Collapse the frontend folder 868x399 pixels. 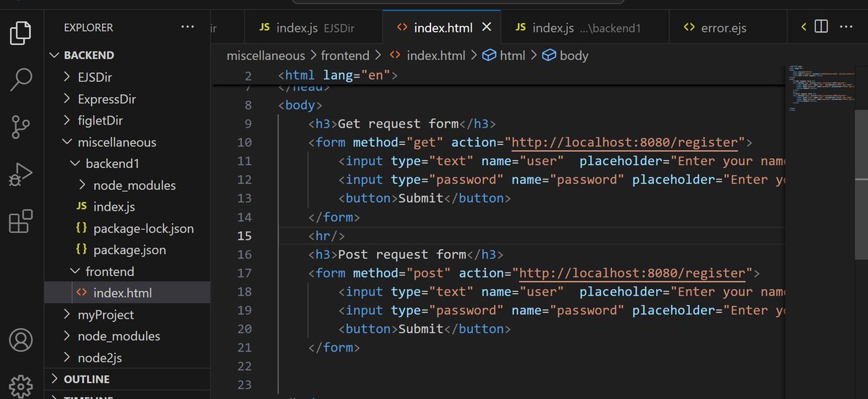(75, 272)
